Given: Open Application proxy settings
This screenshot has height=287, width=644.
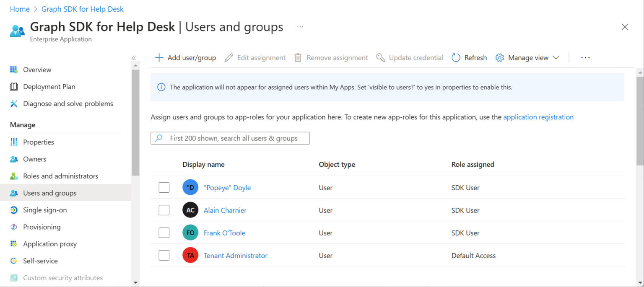Looking at the screenshot, I should 49,244.
